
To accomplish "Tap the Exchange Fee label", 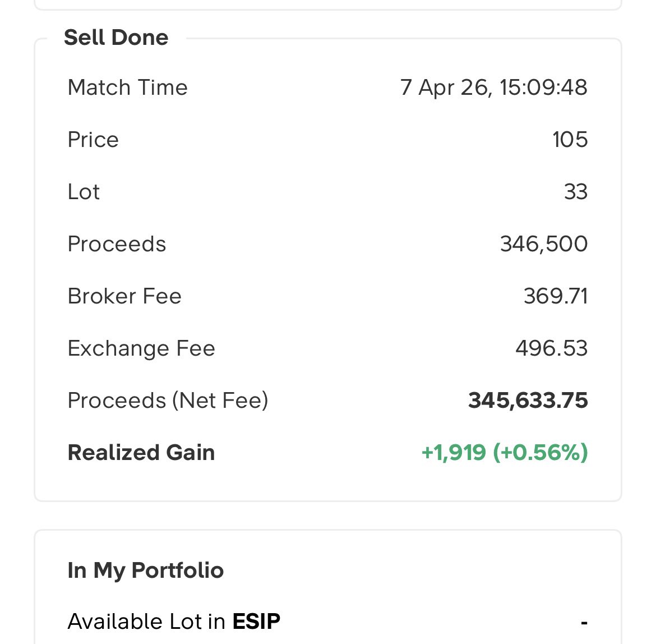I will [141, 348].
